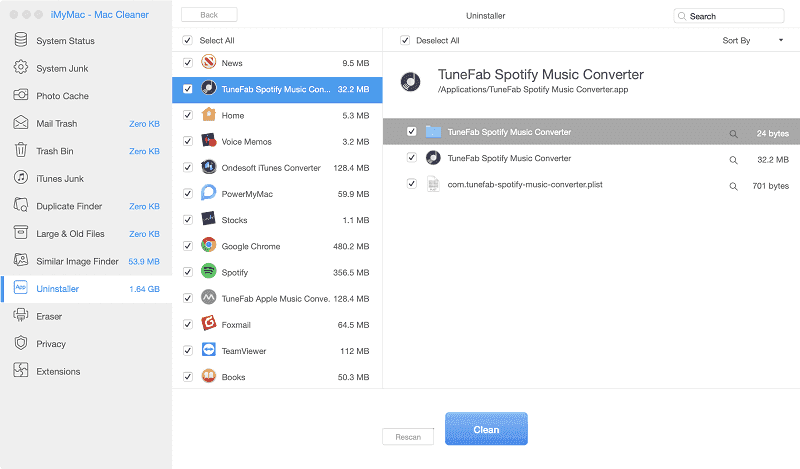Uncheck the News app checkbox
The image size is (800, 469).
tap(188, 63)
